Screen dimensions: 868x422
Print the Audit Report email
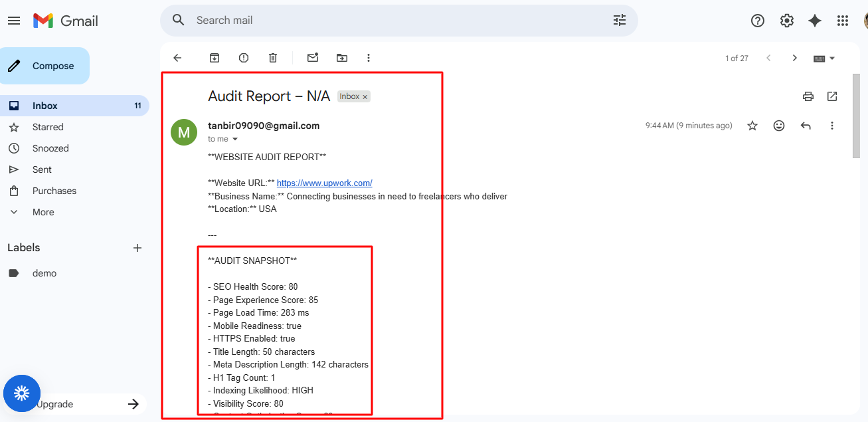(x=808, y=96)
